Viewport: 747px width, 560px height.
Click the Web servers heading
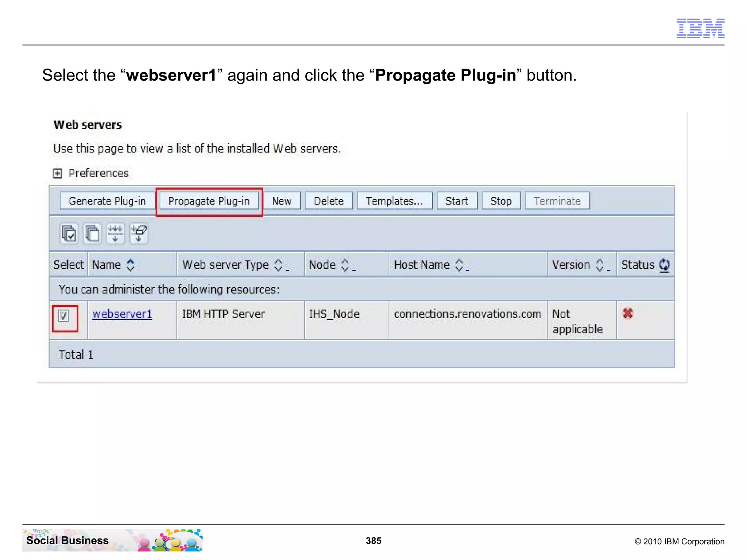click(88, 125)
